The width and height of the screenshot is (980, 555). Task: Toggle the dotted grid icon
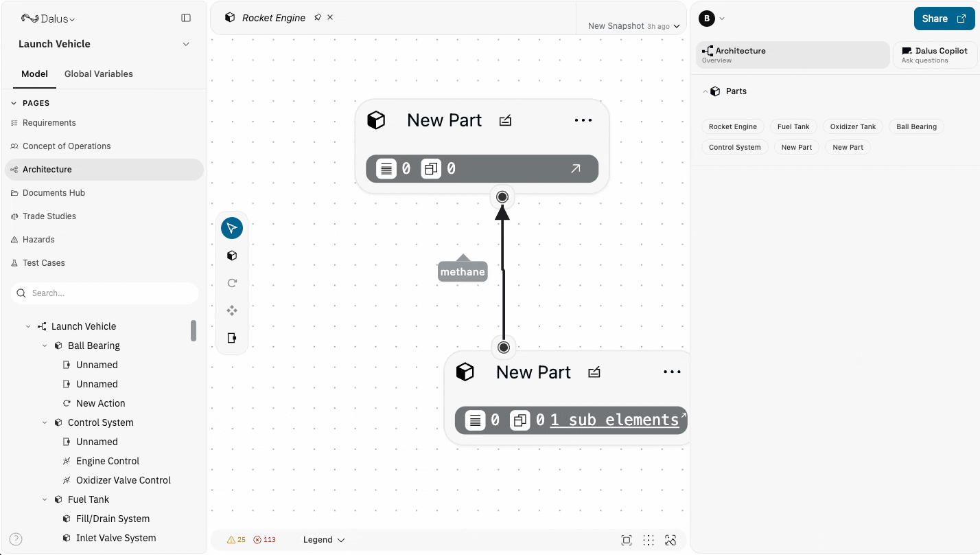pyautogui.click(x=649, y=540)
